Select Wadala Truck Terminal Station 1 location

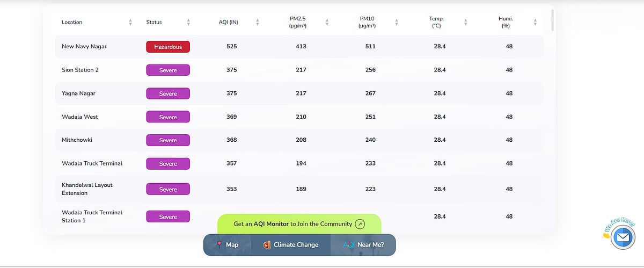point(92,216)
